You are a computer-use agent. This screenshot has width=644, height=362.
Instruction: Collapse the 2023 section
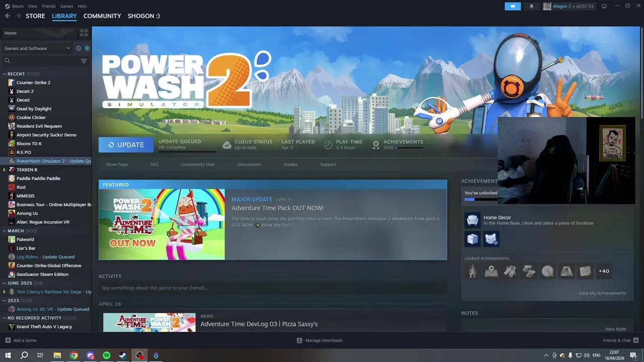coord(5,300)
